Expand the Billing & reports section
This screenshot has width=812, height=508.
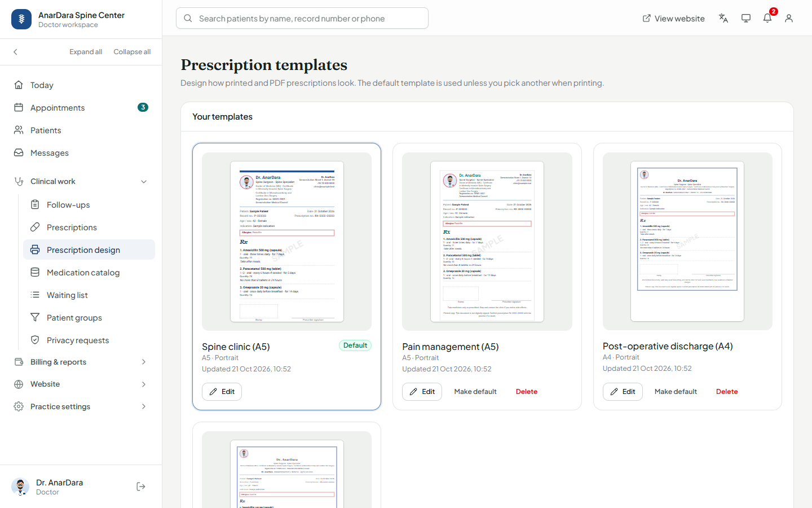click(x=144, y=362)
